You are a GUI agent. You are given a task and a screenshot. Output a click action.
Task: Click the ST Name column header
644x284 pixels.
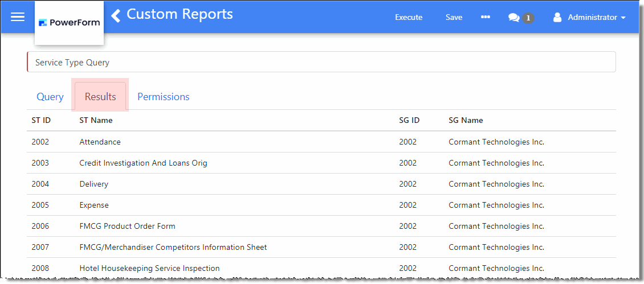coord(96,120)
